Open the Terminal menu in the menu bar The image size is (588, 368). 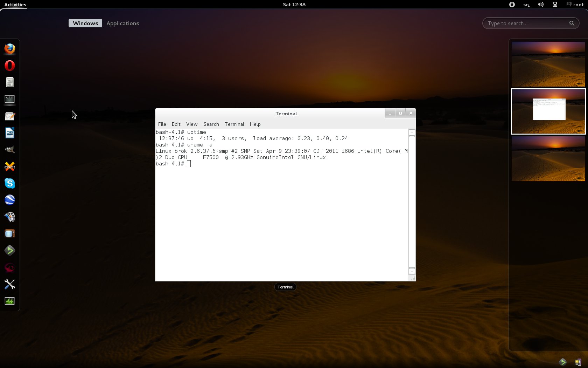point(234,124)
